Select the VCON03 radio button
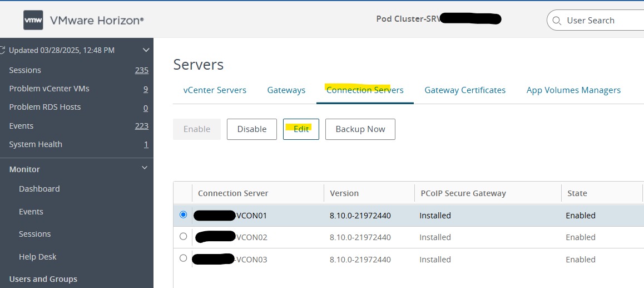644x288 pixels. pos(183,258)
